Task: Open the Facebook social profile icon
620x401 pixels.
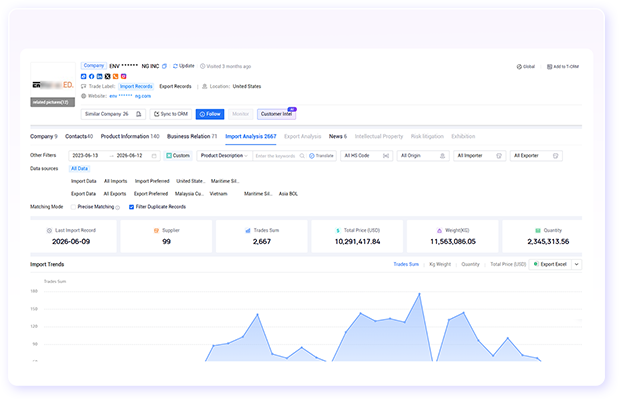Action: coord(91,76)
